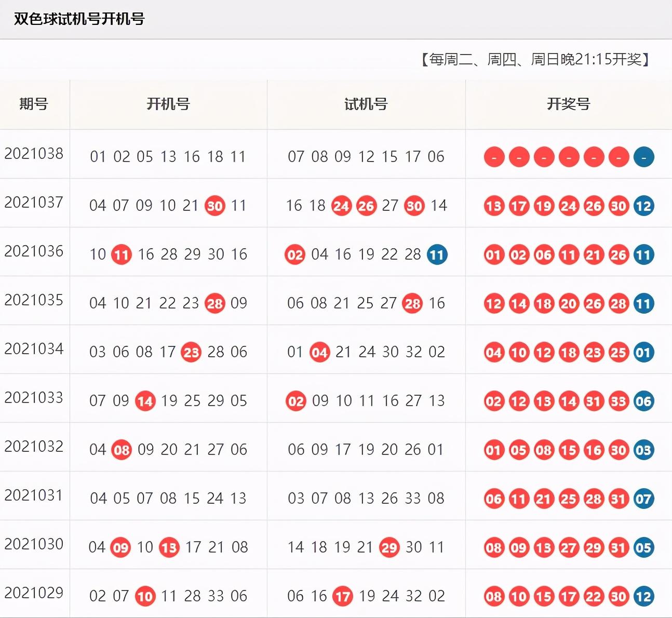Click red ball 17 in 2021029 试机号

tap(343, 597)
